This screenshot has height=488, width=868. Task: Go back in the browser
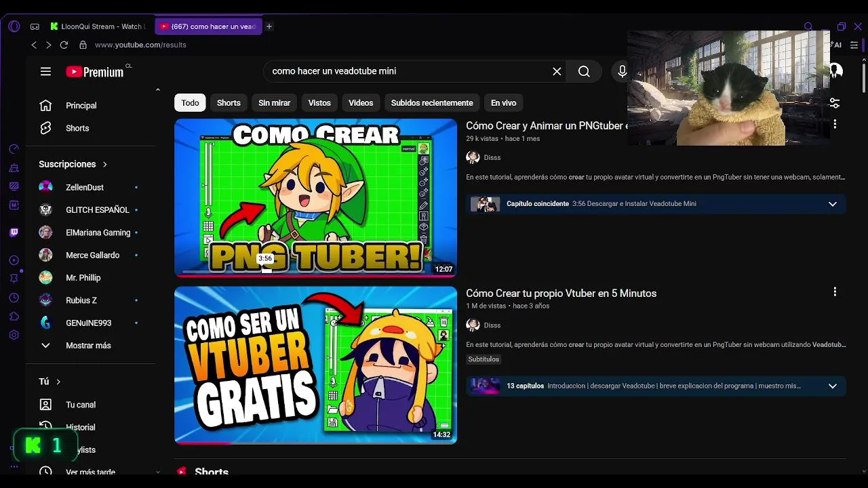coord(34,45)
